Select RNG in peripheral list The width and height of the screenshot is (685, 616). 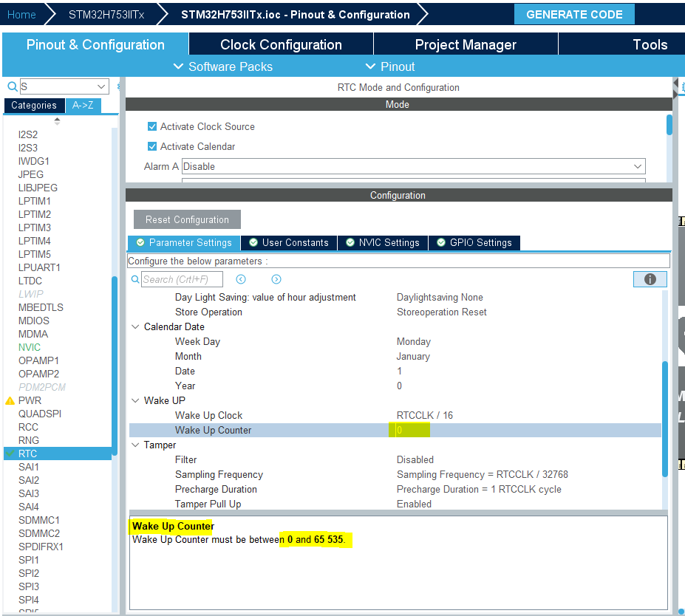28,440
